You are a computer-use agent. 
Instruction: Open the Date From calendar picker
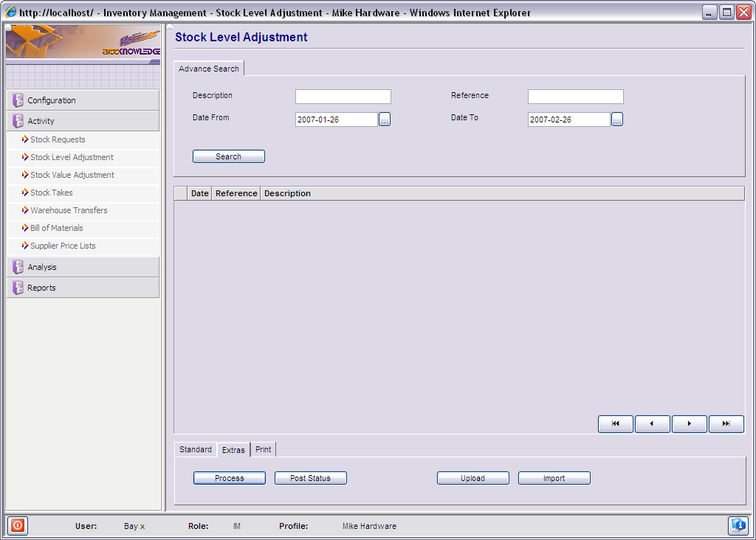point(385,120)
